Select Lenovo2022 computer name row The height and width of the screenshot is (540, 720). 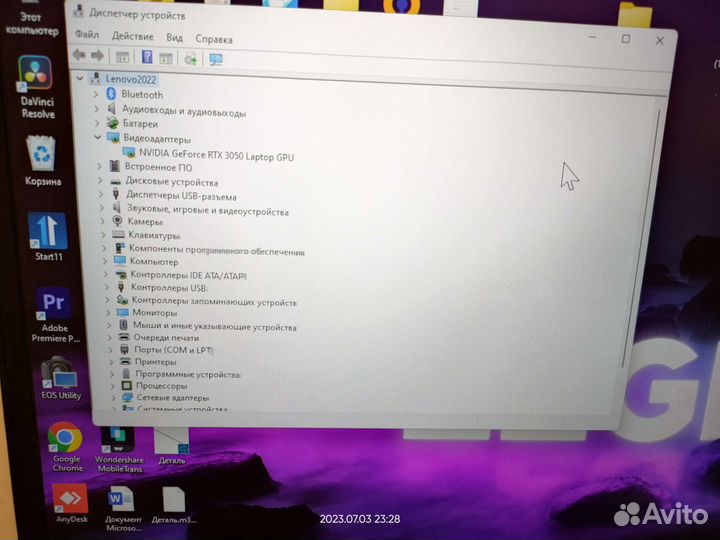click(x=131, y=79)
